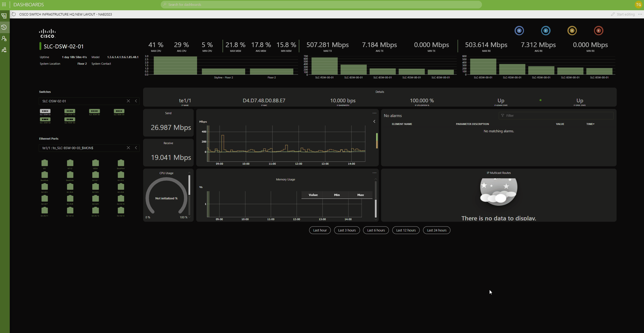Sort alarms by ELEMENT NAME column

coord(402,124)
